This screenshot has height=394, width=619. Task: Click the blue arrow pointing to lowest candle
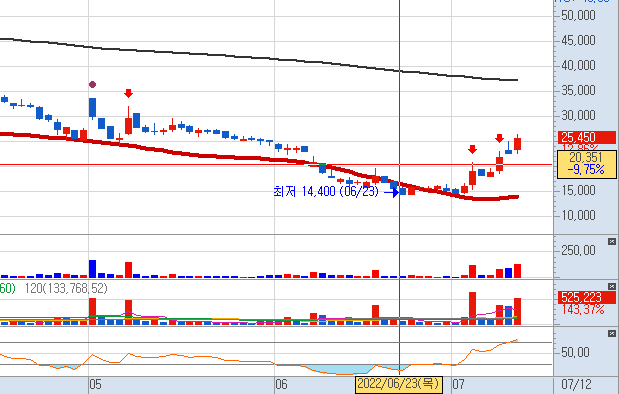click(391, 192)
